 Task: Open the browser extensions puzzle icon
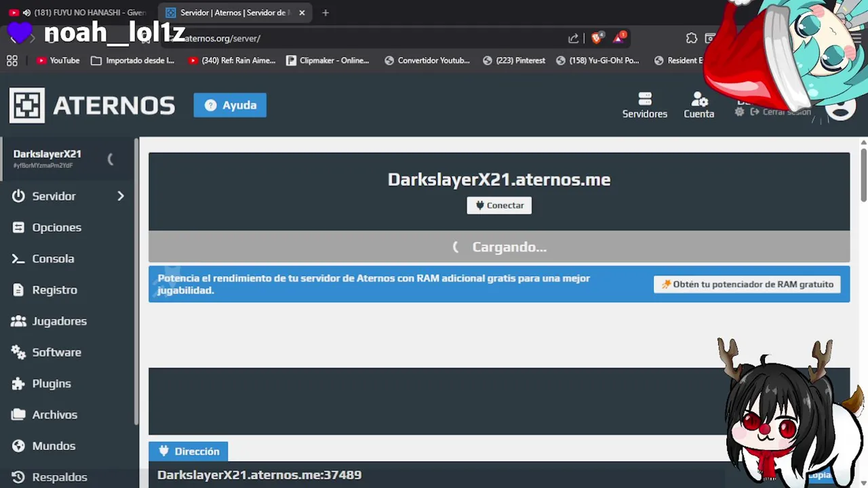pos(691,38)
